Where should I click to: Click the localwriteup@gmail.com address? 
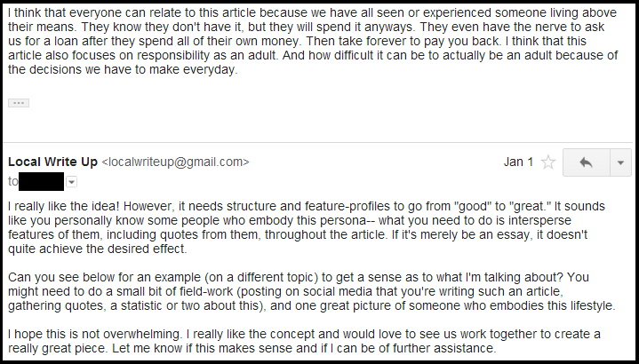[x=176, y=162]
